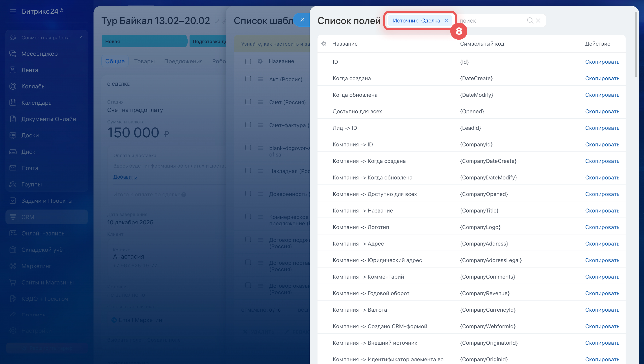Viewport: 644px width, 364px height.
Task: Open the Предложения tab
Action: coord(183,61)
